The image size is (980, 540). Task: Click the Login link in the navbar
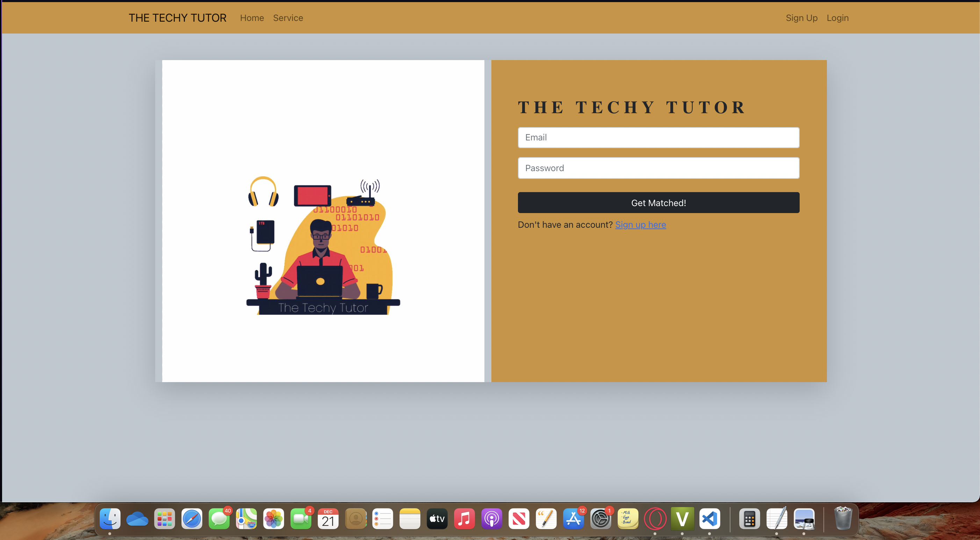(x=837, y=17)
